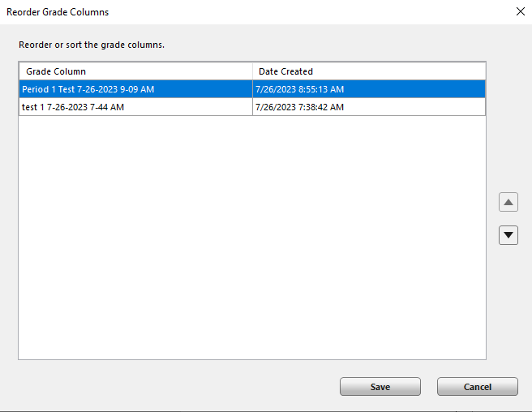
Task: Click the gray gap between Save and Cancel buttons
Action: [x=429, y=387]
